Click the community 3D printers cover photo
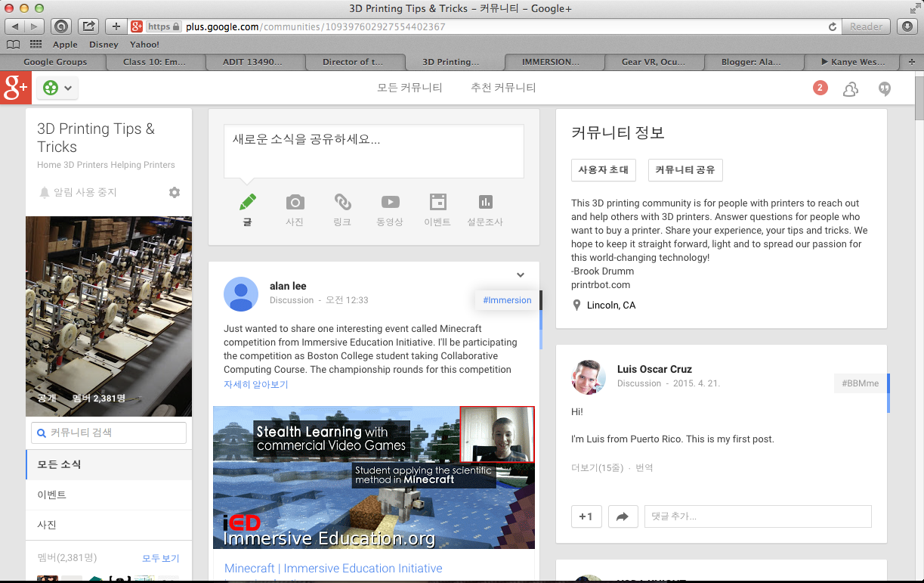The width and height of the screenshot is (924, 583). pyautogui.click(x=109, y=316)
